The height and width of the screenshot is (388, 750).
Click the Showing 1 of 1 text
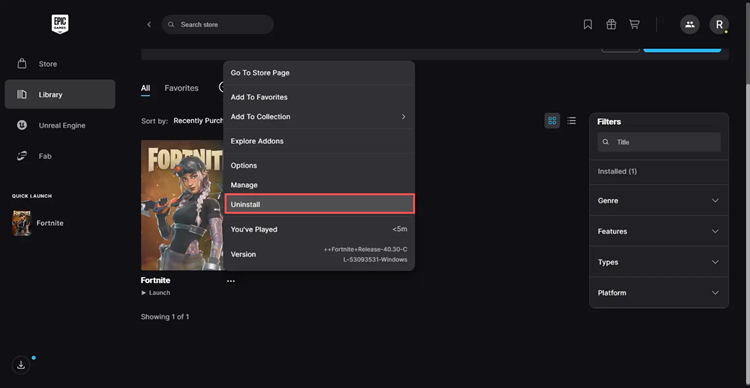click(x=165, y=317)
